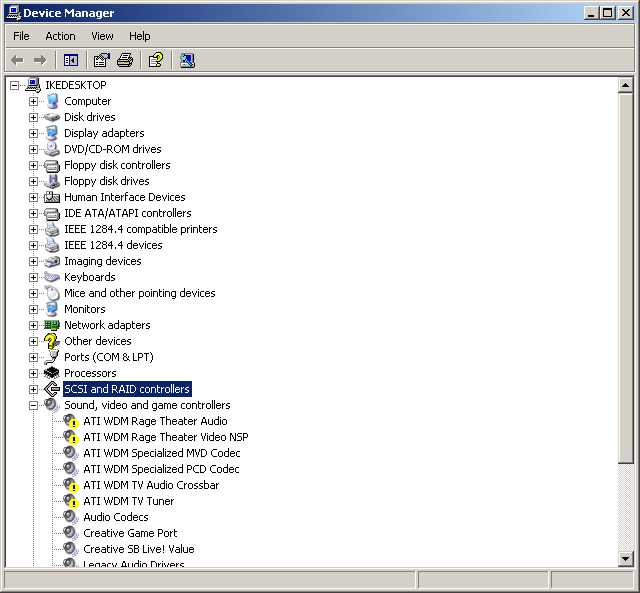The width and height of the screenshot is (640, 593).
Task: Expand the Floppy disk controllers node
Action: [x=33, y=165]
